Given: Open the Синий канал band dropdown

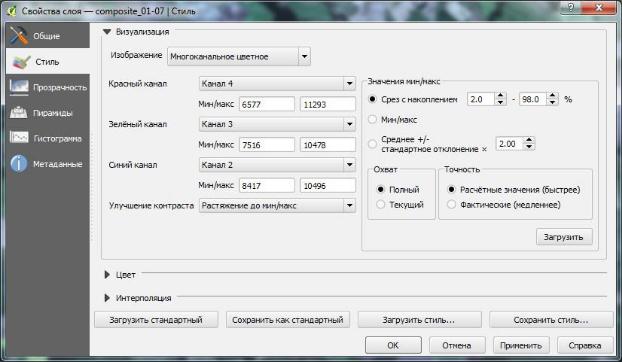Looking at the screenshot, I should [x=277, y=165].
